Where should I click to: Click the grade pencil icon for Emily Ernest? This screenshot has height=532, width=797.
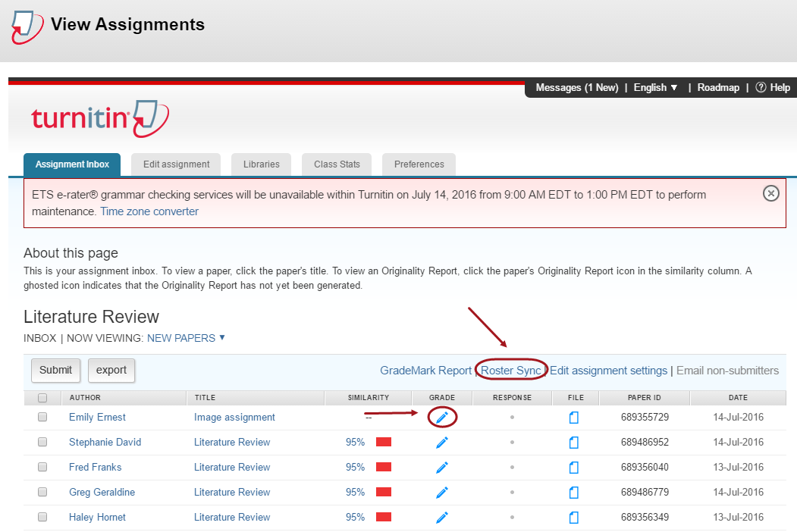[x=442, y=417]
